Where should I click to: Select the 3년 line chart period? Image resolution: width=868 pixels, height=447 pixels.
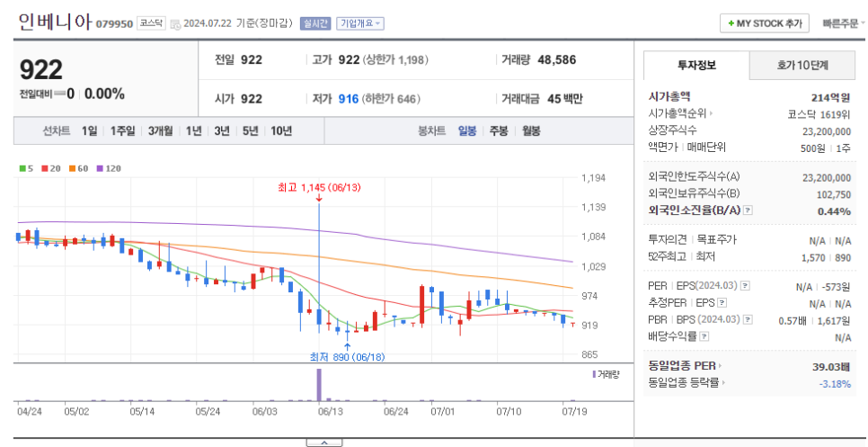coord(221,131)
